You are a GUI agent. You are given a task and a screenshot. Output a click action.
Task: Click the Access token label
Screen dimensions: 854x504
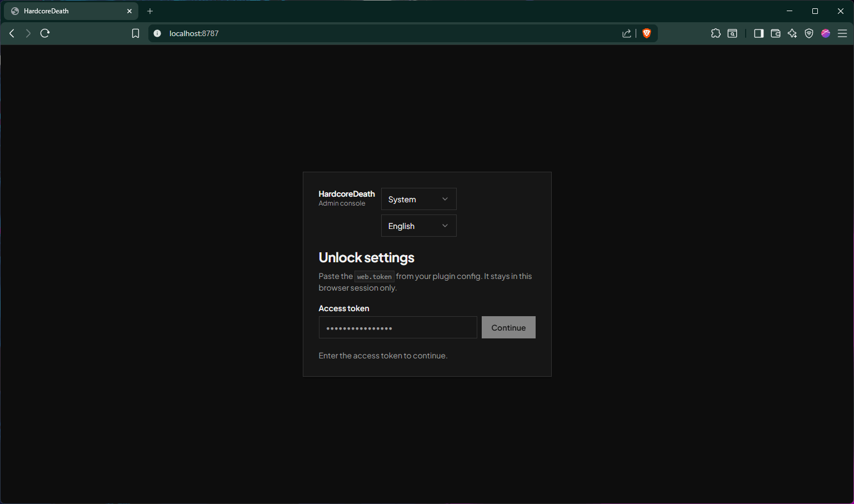point(344,308)
